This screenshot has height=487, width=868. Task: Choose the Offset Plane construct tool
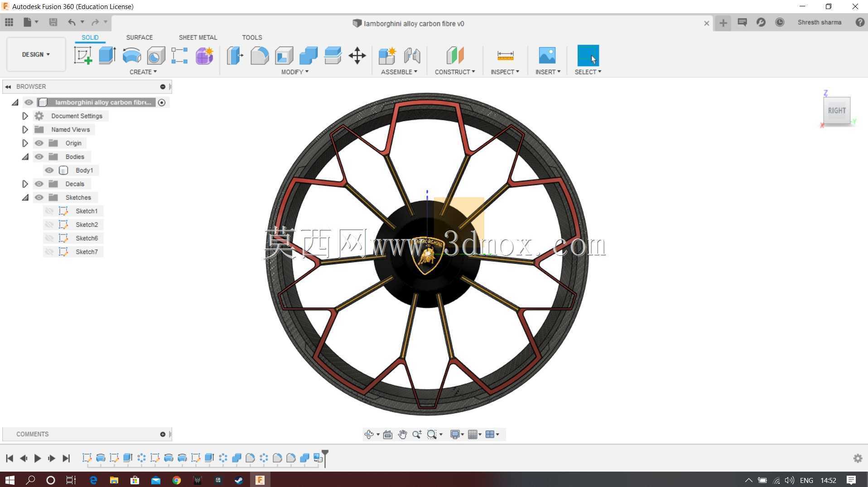coord(455,56)
